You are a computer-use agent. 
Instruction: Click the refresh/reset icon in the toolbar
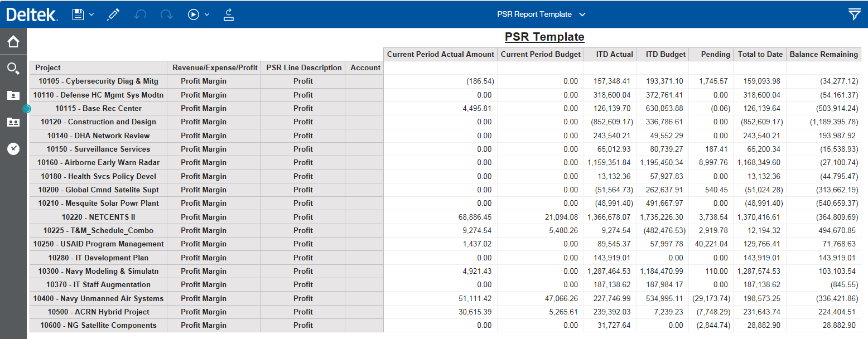click(228, 14)
